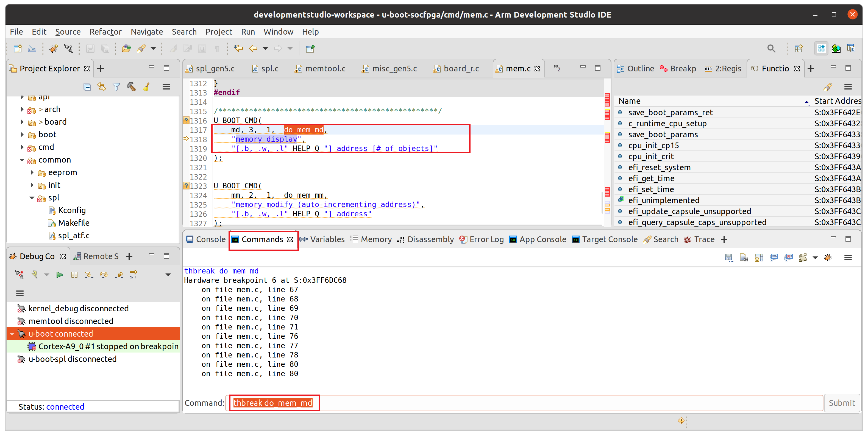Click the New debug connection bug icon
The image size is (868, 436).
pyautogui.click(x=53, y=49)
